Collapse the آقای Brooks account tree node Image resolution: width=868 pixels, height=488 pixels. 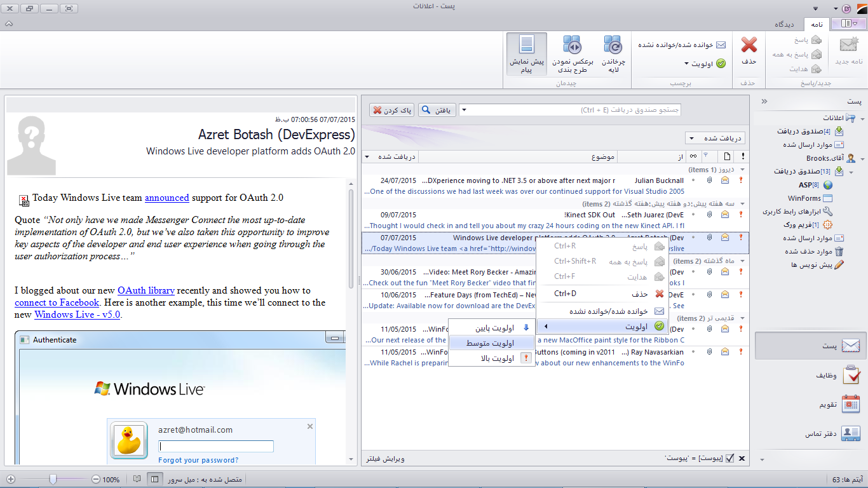point(862,158)
